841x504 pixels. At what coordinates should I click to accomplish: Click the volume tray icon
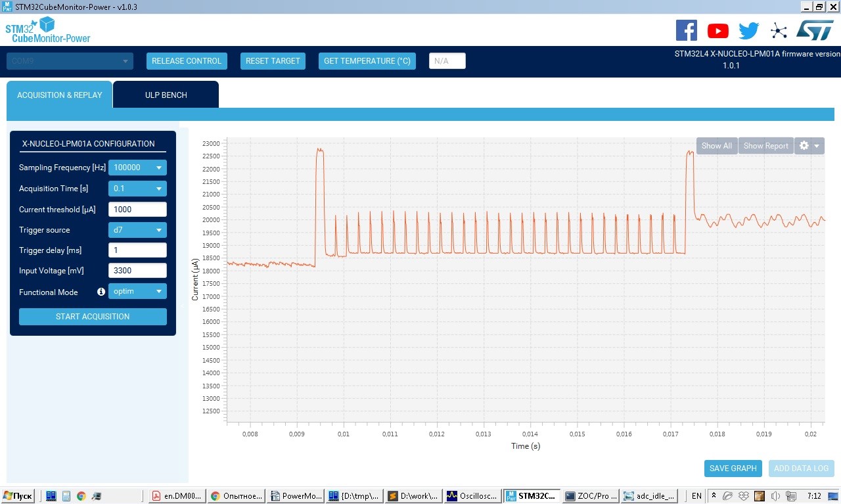tap(775, 496)
